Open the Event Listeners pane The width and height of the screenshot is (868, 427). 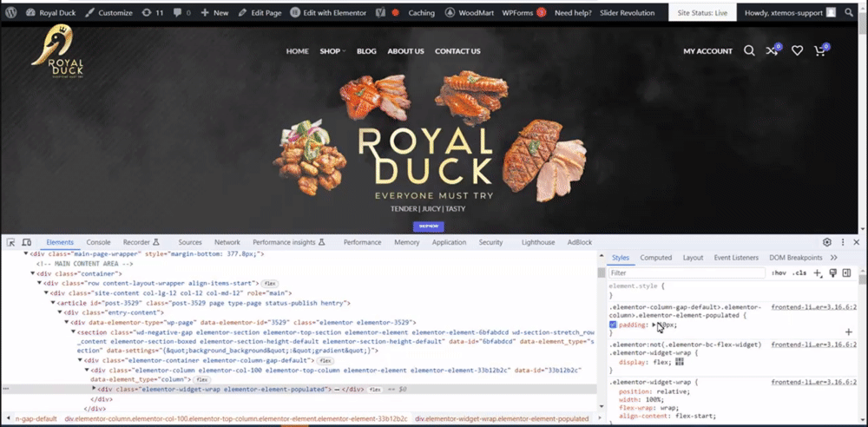(x=736, y=258)
